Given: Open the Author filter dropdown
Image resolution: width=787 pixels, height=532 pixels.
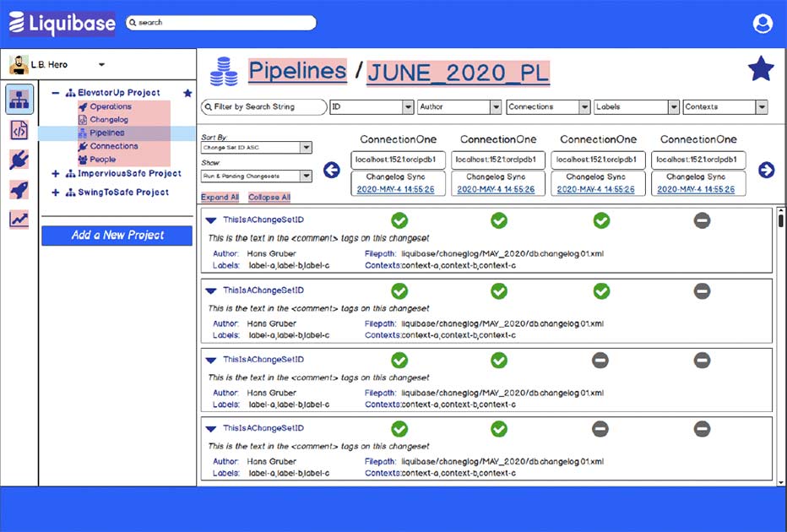Looking at the screenshot, I should click(x=459, y=107).
